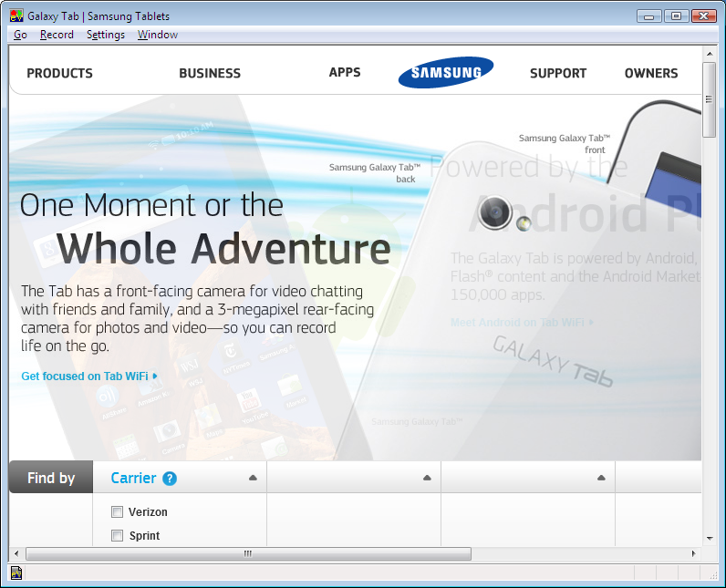
Task: Click the 'Samsung Galaxy Tab back' caption
Action: coord(375,173)
